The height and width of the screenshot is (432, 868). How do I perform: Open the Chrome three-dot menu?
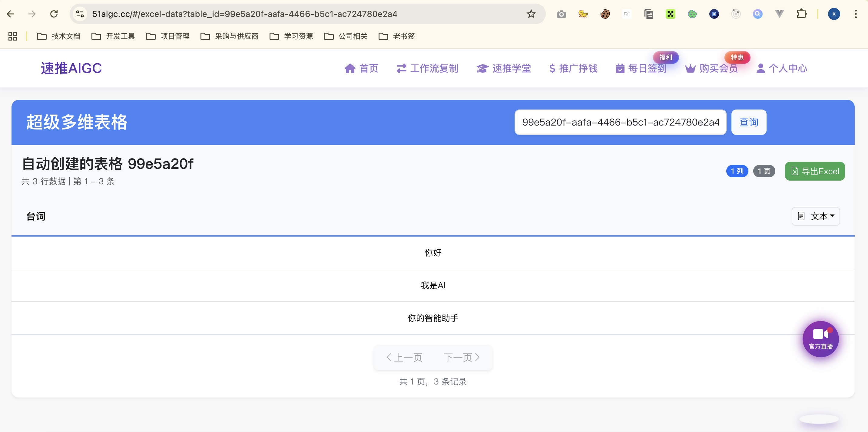856,14
